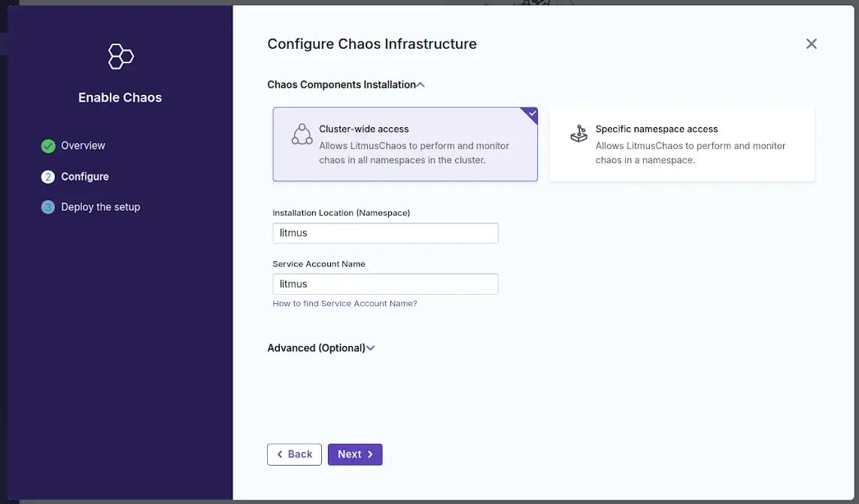Focus the Installation Location namespace field
Image resolution: width=859 pixels, height=504 pixels.
point(385,233)
